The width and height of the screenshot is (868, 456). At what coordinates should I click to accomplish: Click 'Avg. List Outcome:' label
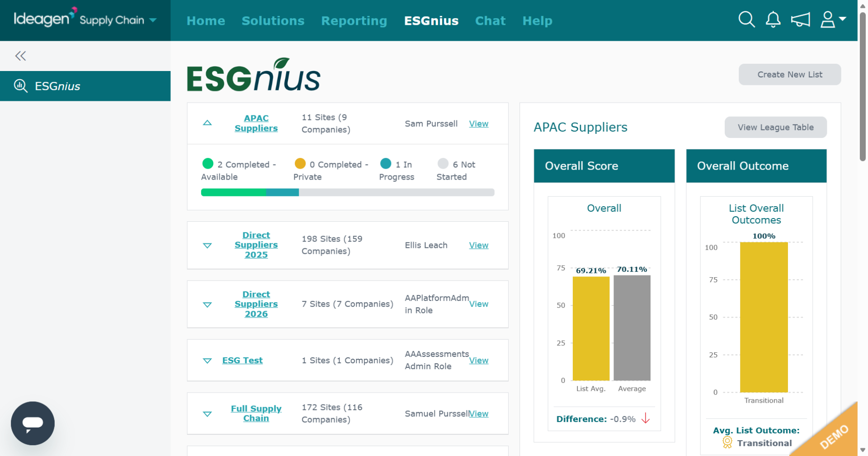point(756,430)
